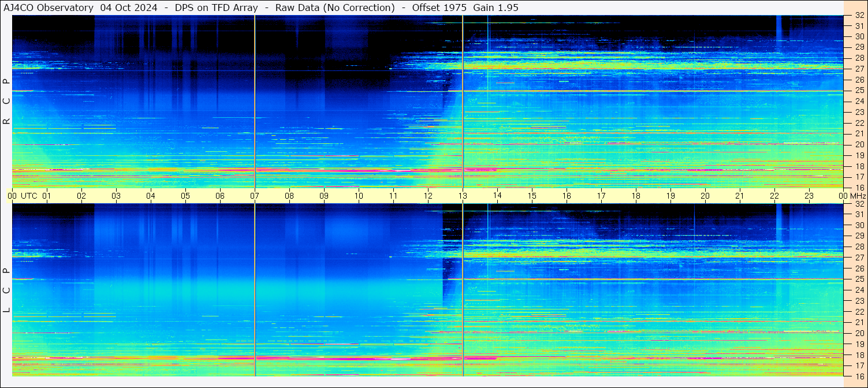
Task: Click the 'MHz' unit label on time axis
Action: tap(858, 196)
